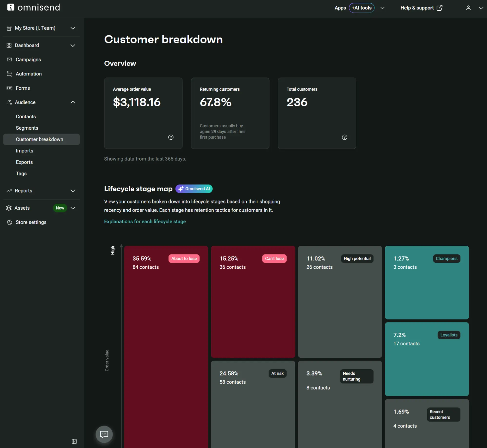Image resolution: width=487 pixels, height=448 pixels.
Task: Collapse the Audience section chevron
Action: [73, 102]
